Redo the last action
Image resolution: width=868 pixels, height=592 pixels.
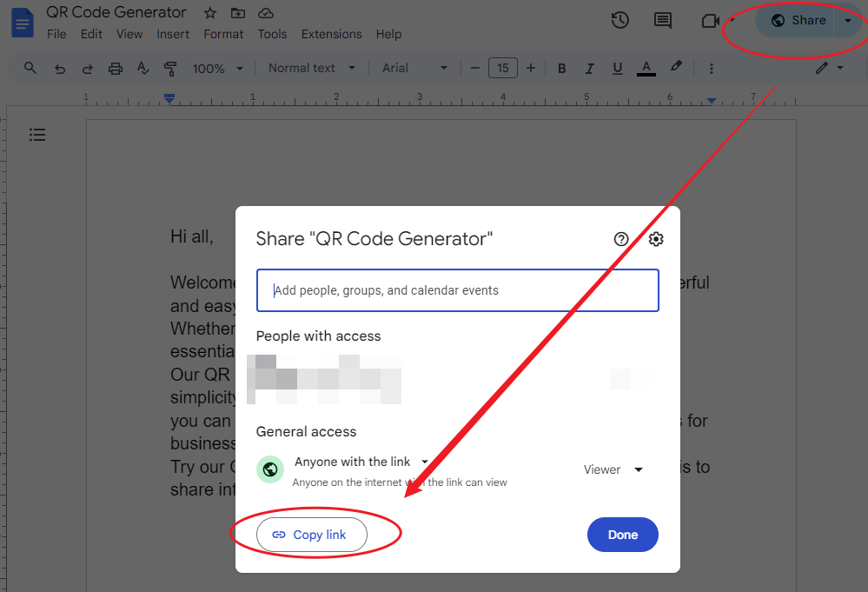(88, 69)
